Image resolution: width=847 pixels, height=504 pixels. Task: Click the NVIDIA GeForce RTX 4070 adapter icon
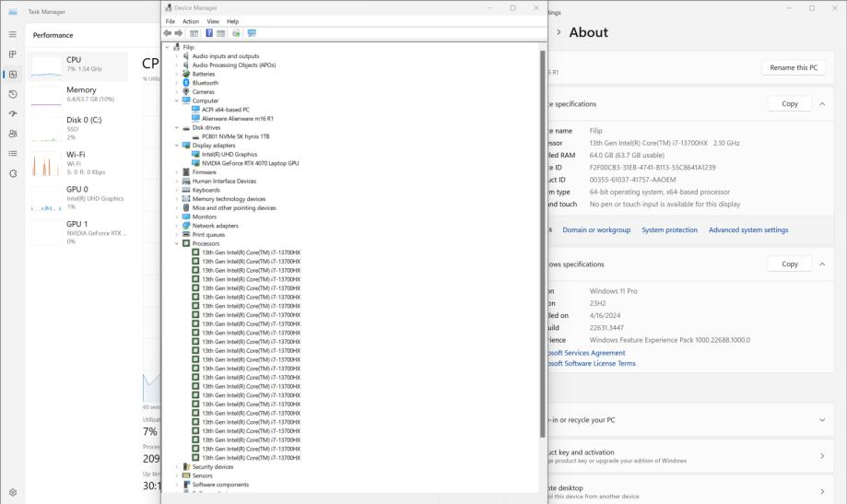click(195, 163)
